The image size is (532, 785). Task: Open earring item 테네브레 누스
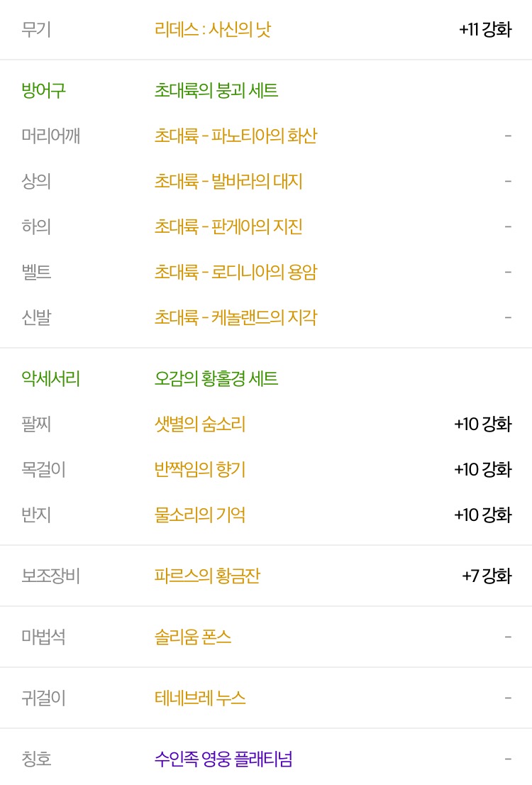200,698
